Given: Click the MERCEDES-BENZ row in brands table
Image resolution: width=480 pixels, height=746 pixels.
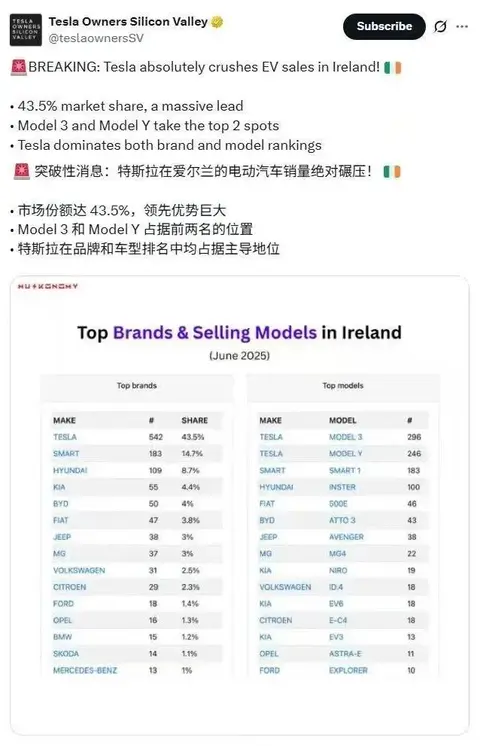Looking at the screenshot, I should pos(137,670).
